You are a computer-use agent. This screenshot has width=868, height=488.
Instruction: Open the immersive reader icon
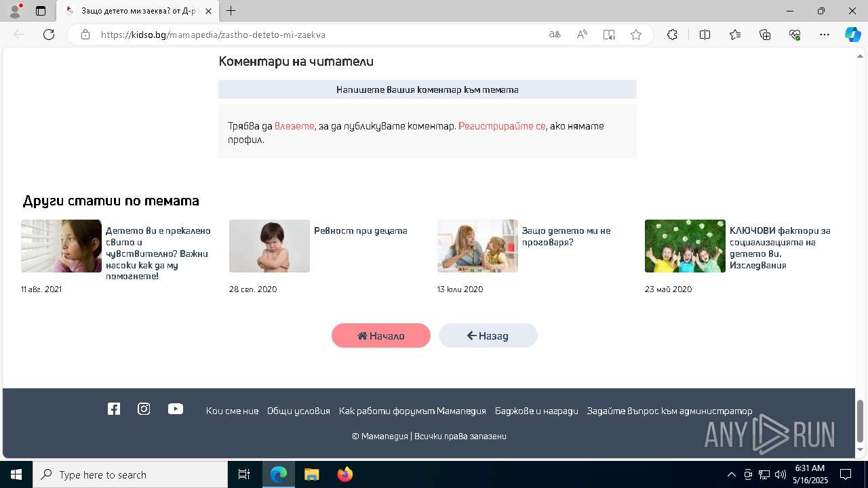[x=609, y=35]
